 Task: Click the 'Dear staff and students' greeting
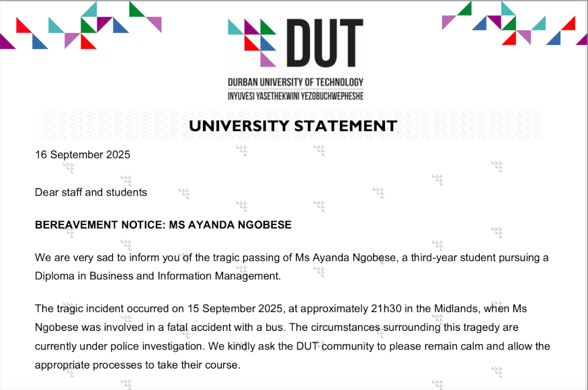pos(91,192)
